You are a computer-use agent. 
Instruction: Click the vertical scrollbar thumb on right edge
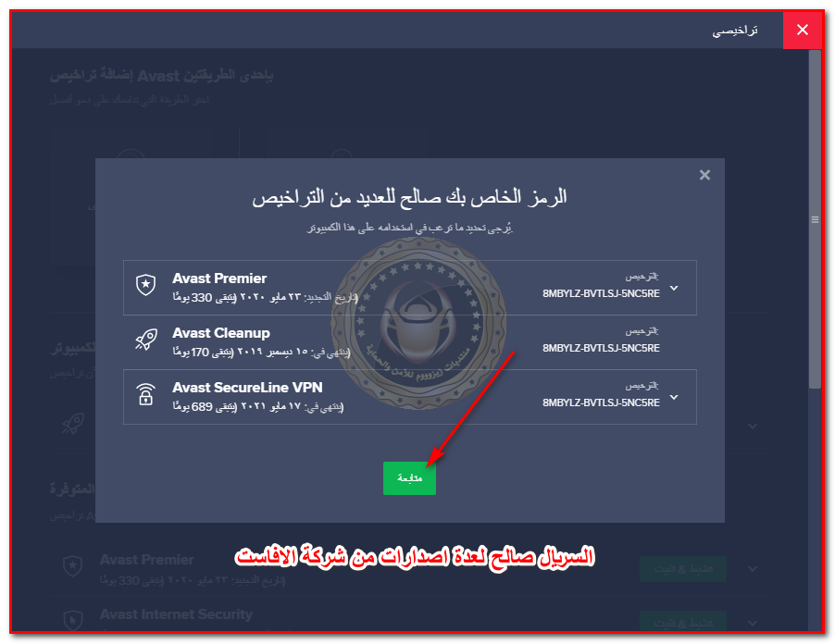[x=815, y=219]
